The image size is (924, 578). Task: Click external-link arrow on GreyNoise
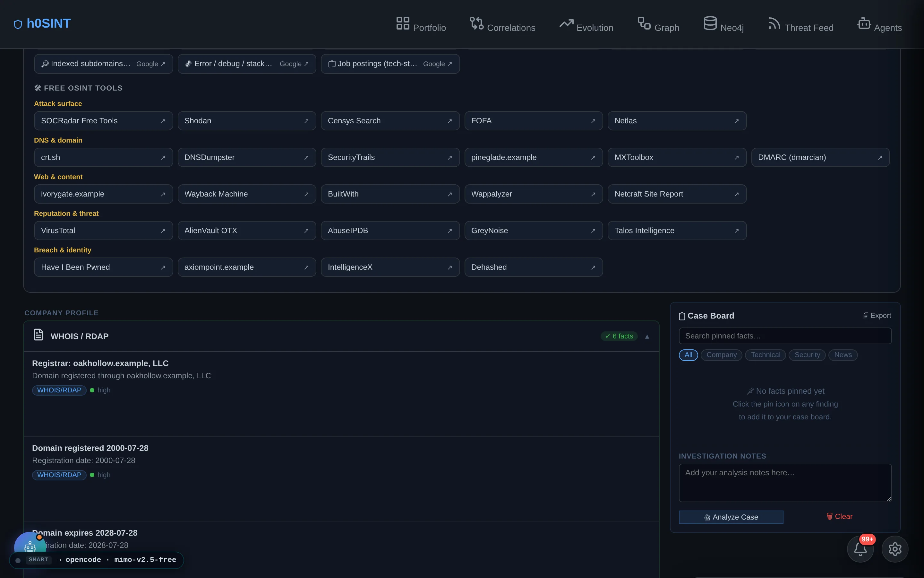593,231
